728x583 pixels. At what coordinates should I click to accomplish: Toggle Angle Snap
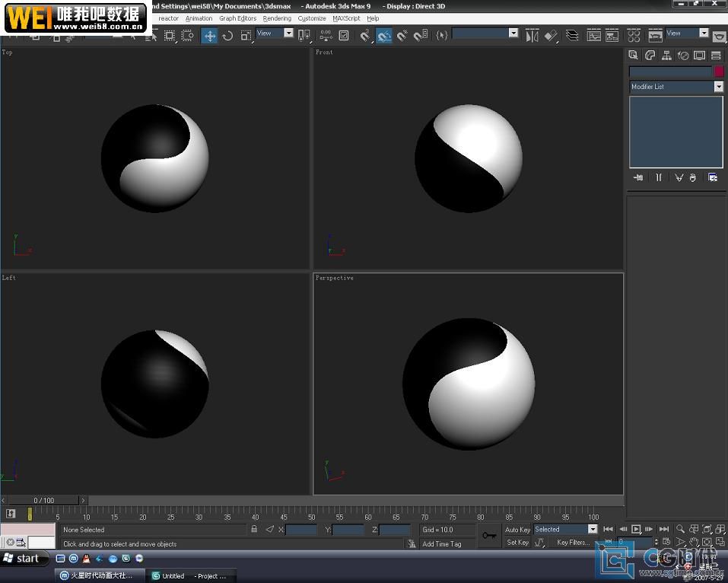384,36
